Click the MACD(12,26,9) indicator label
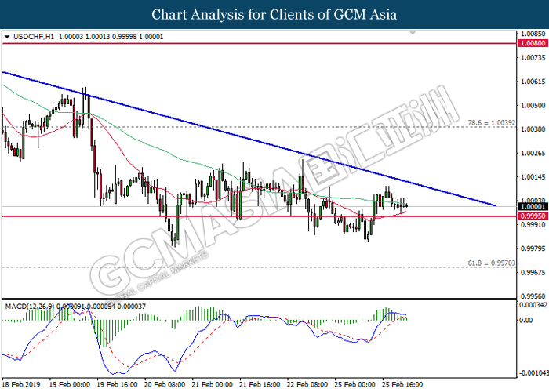 click(30, 307)
